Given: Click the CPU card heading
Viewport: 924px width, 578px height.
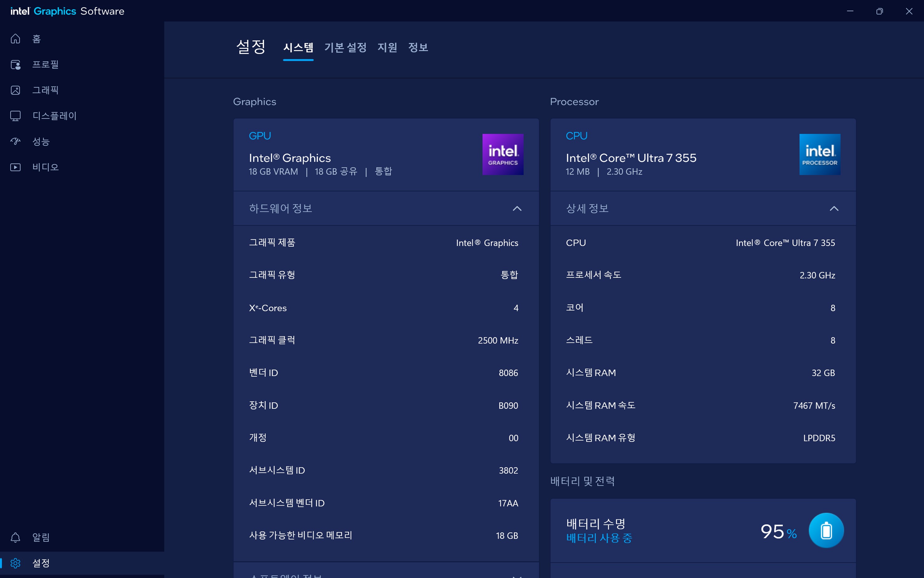Looking at the screenshot, I should [x=577, y=136].
